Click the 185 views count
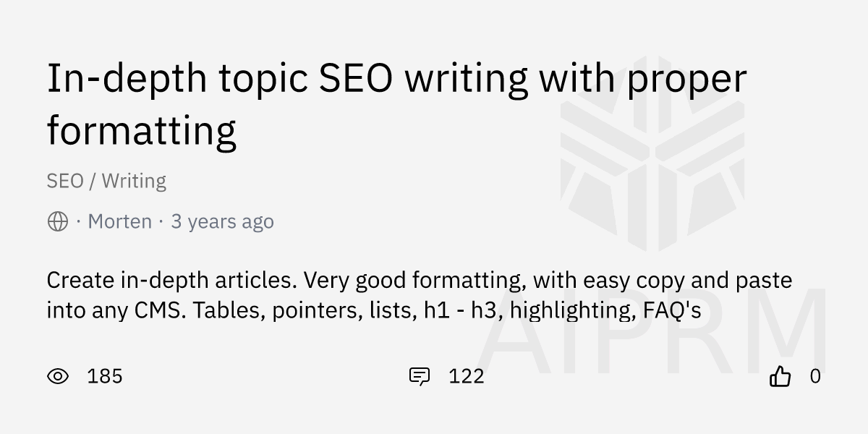The image size is (868, 434). (x=105, y=376)
